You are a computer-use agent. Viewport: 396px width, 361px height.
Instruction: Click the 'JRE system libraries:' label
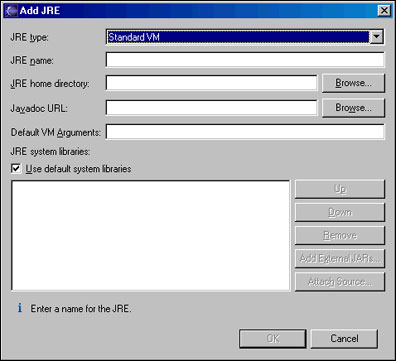[50, 152]
